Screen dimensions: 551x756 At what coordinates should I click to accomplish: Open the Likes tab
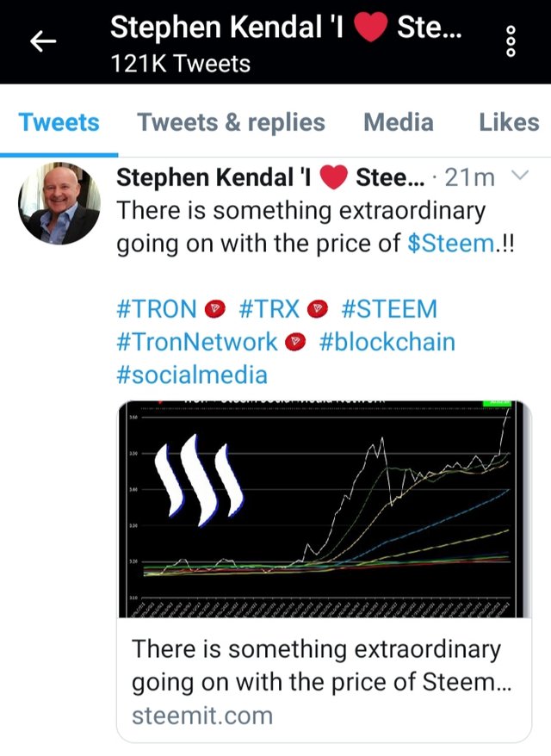point(509,123)
